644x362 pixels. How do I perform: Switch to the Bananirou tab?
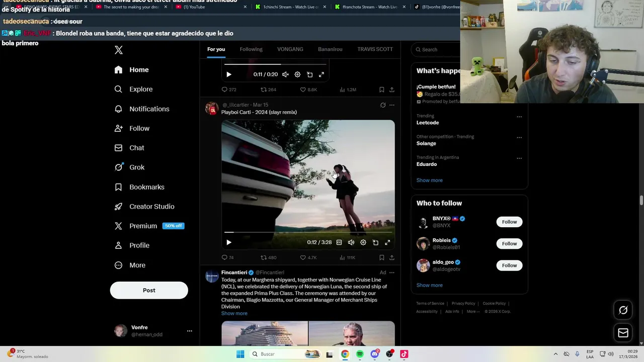click(330, 49)
